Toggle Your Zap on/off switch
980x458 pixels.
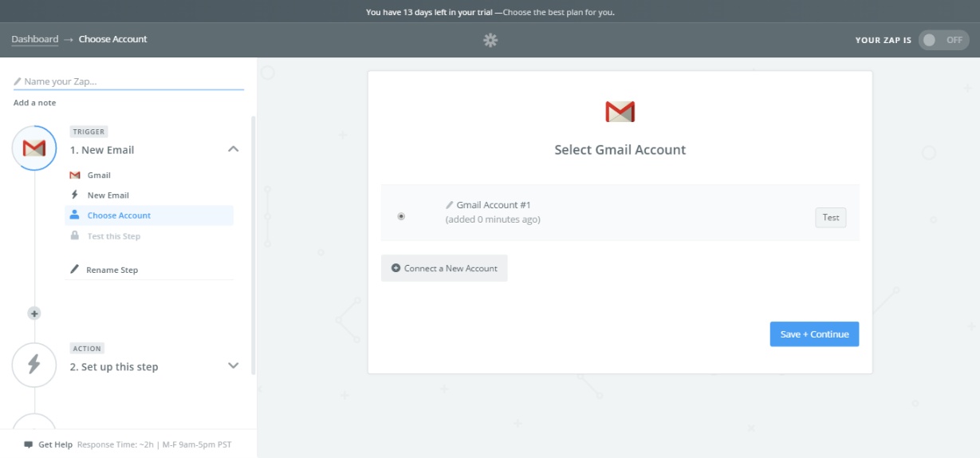click(x=943, y=40)
